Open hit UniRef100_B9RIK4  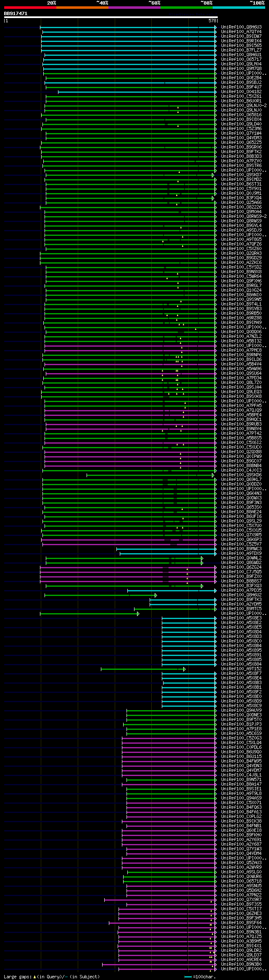click(x=241, y=41)
